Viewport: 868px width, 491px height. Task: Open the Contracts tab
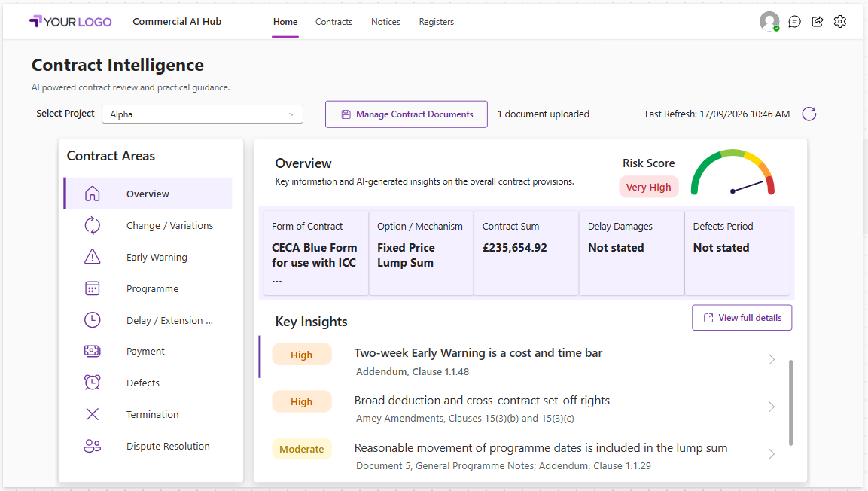(333, 22)
